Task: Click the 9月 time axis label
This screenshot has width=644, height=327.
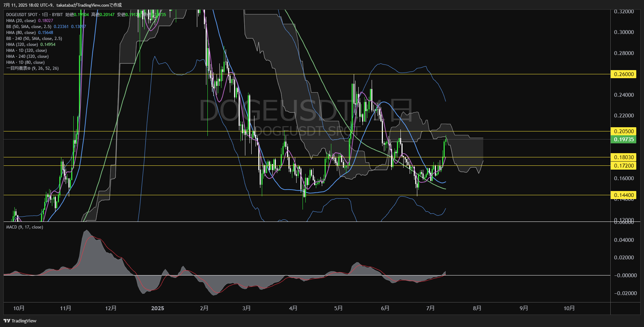Action: coord(524,308)
